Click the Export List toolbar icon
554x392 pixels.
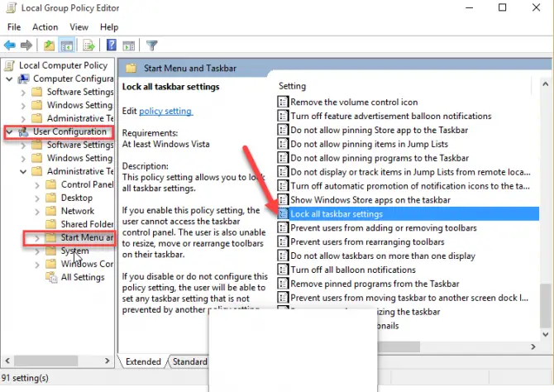[88, 45]
